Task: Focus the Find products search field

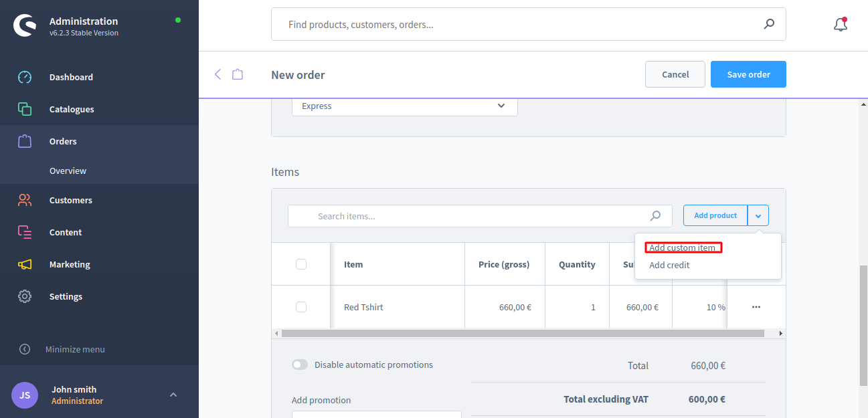Action: (x=529, y=24)
